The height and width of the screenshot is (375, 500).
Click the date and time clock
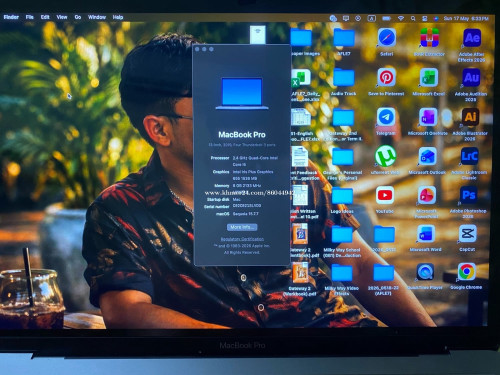tap(466, 19)
